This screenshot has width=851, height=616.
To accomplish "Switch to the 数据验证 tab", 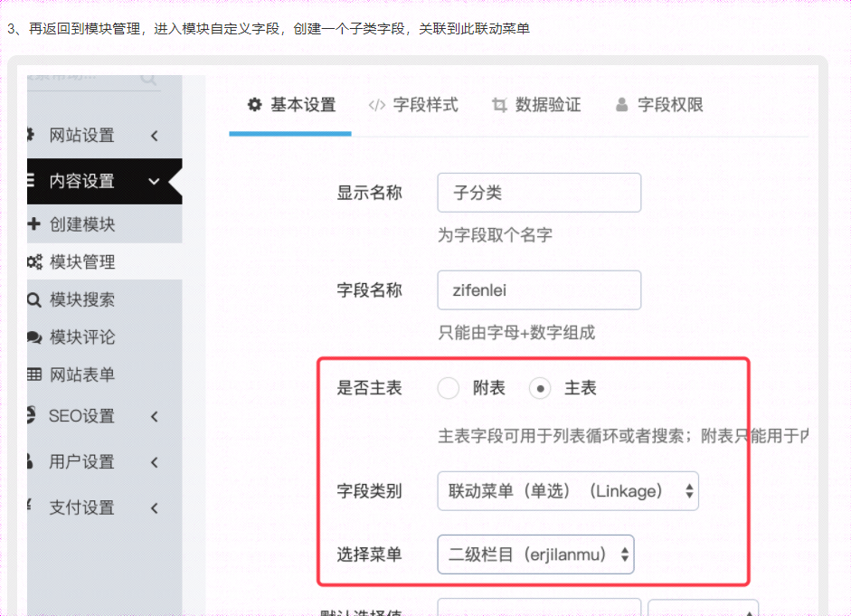I will pos(535,105).
